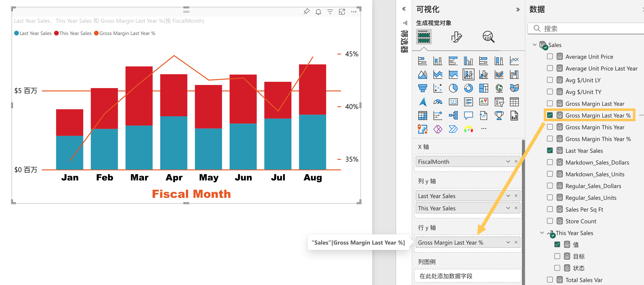Select the Aug red This Year Sales bar
Image resolution: width=644 pixels, height=285 pixels.
pos(312,89)
